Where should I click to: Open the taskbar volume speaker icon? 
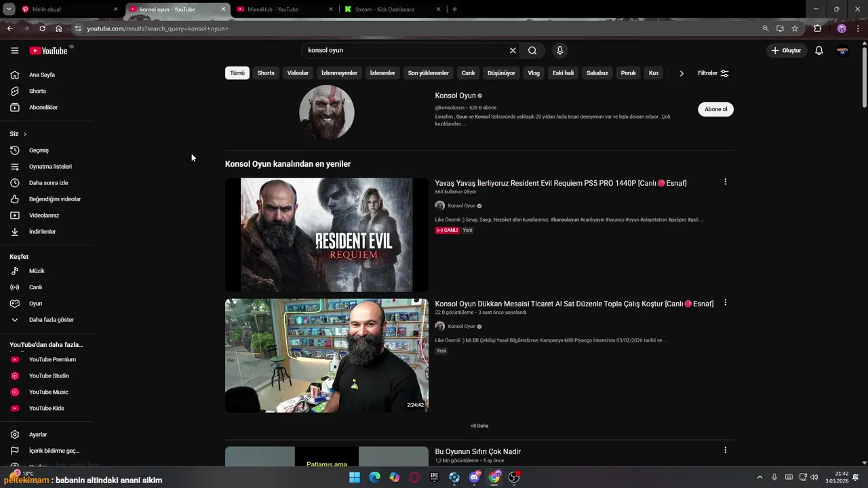click(x=814, y=477)
